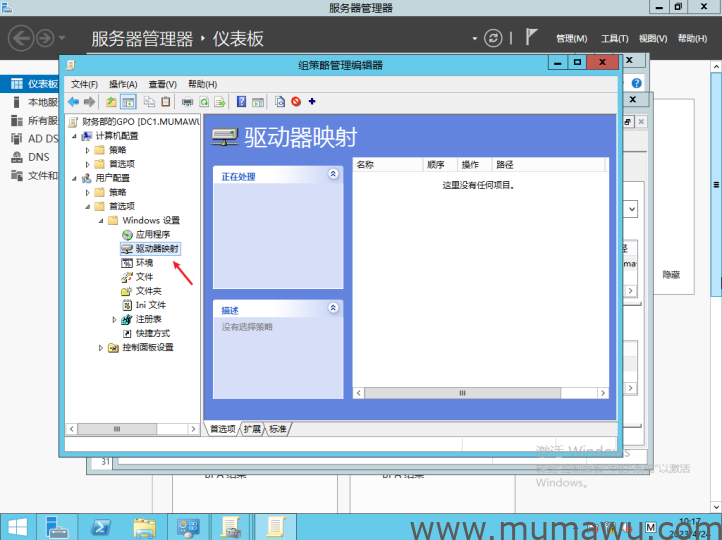The height and width of the screenshot is (540, 722).
Task: Switch to the 扩展 tab
Action: (x=251, y=428)
